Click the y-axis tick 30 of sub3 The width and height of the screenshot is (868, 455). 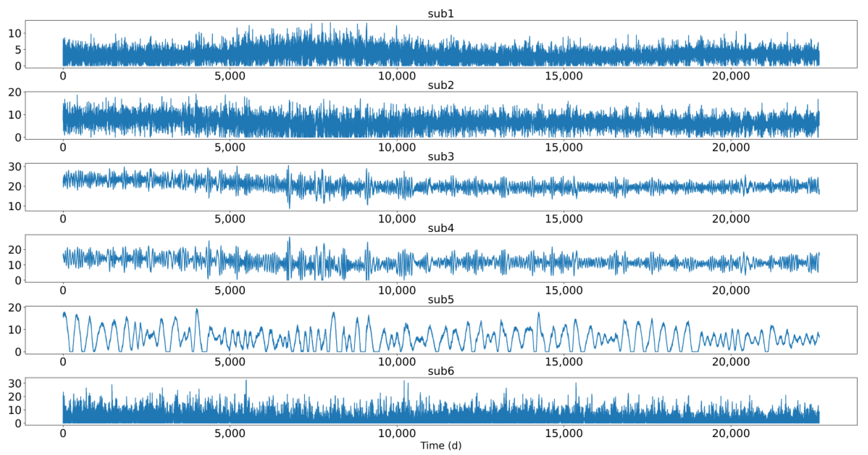point(14,167)
